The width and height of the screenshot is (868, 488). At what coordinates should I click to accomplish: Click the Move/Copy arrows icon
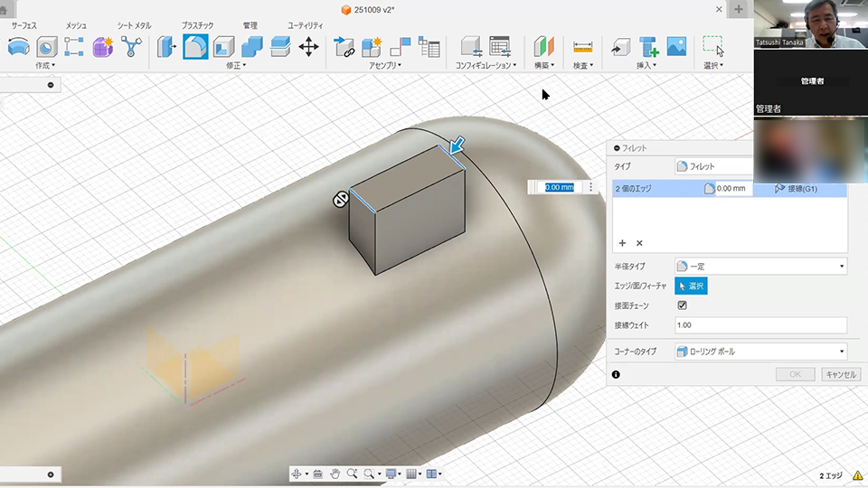pyautogui.click(x=308, y=47)
